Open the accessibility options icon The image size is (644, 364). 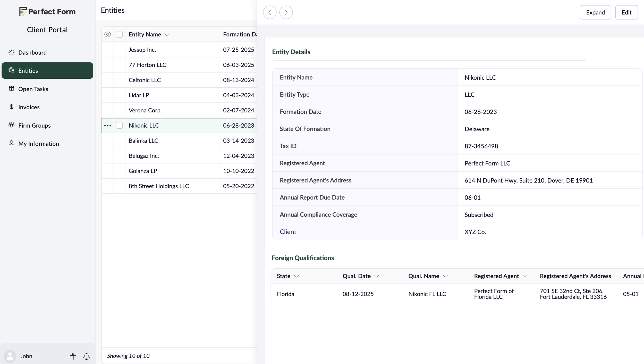pos(73,356)
